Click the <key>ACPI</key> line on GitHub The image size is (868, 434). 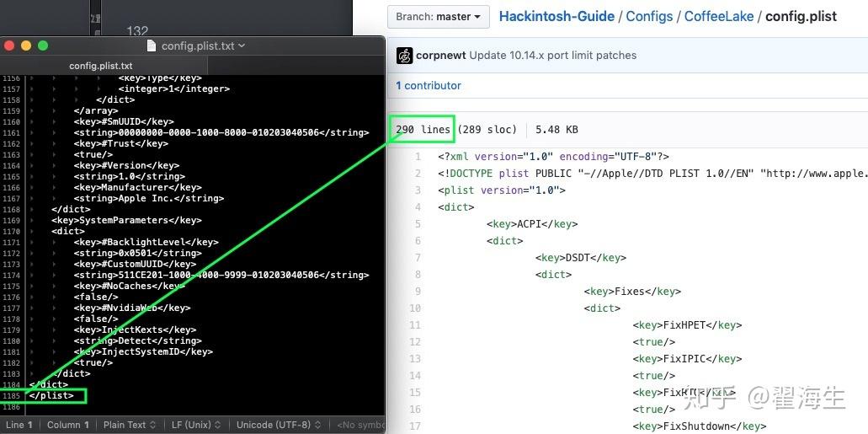[532, 224]
